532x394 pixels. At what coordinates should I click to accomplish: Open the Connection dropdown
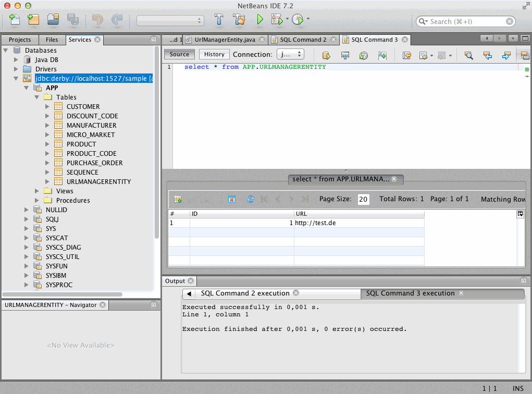290,54
